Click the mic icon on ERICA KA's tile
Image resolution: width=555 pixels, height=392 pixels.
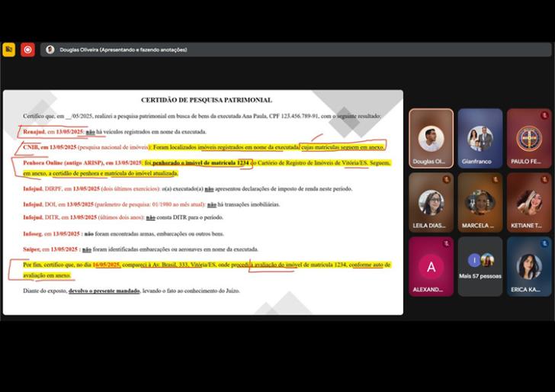click(x=544, y=243)
